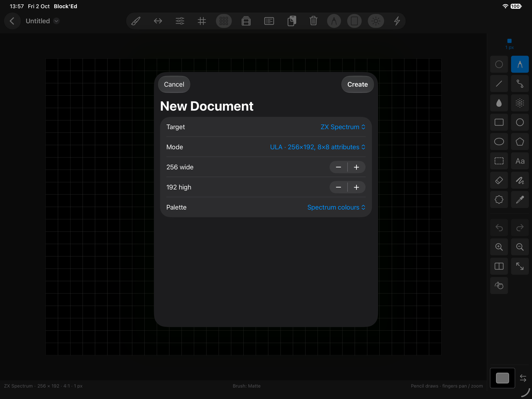Decrease the 256 wide value
The height and width of the screenshot is (399, 532).
338,167
